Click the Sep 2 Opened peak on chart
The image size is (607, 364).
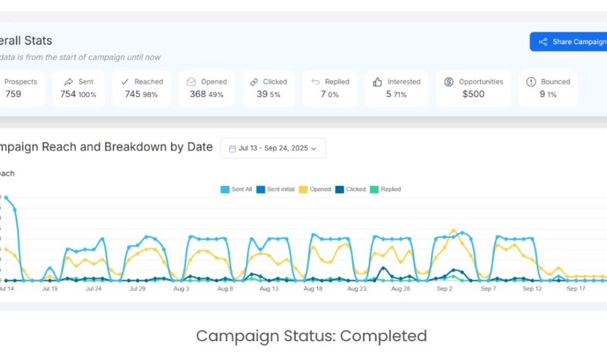(453, 230)
